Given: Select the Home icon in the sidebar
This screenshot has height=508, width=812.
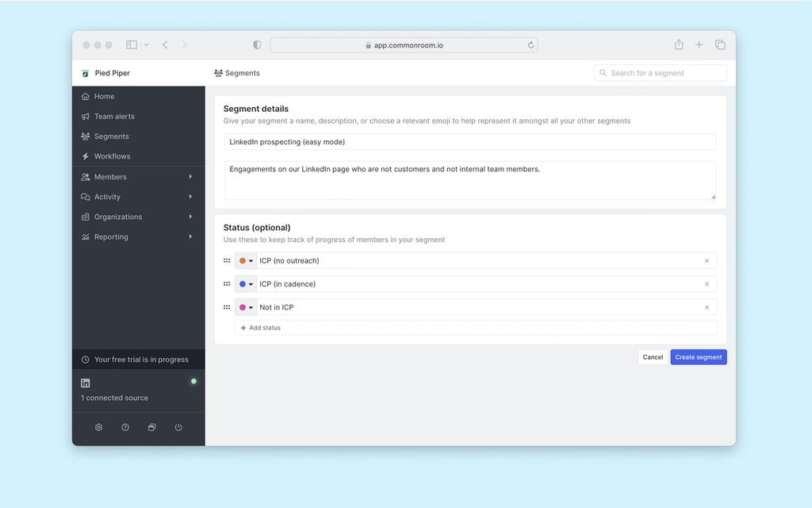Looking at the screenshot, I should [86, 96].
